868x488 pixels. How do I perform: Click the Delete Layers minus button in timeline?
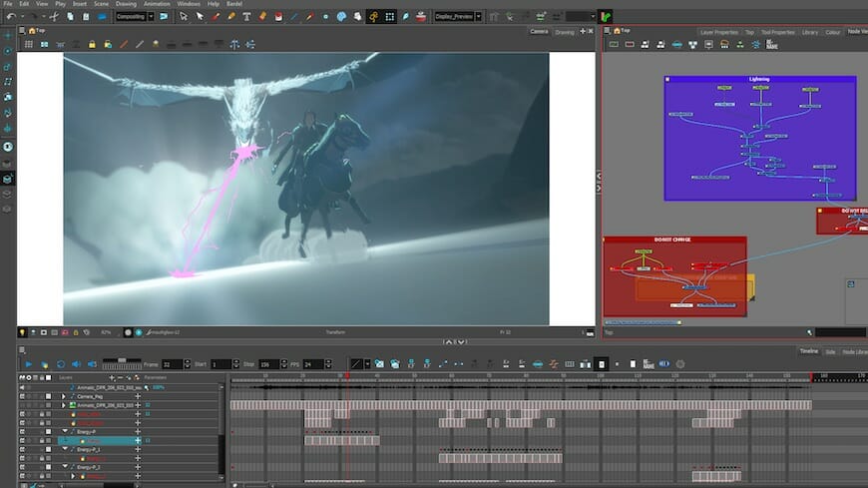(x=120, y=378)
